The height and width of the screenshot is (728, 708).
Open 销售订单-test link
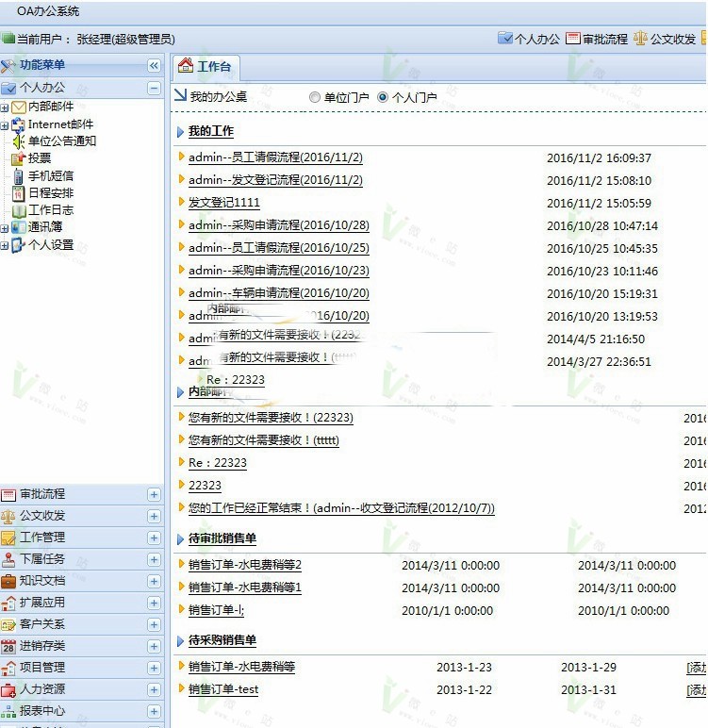coord(223,689)
